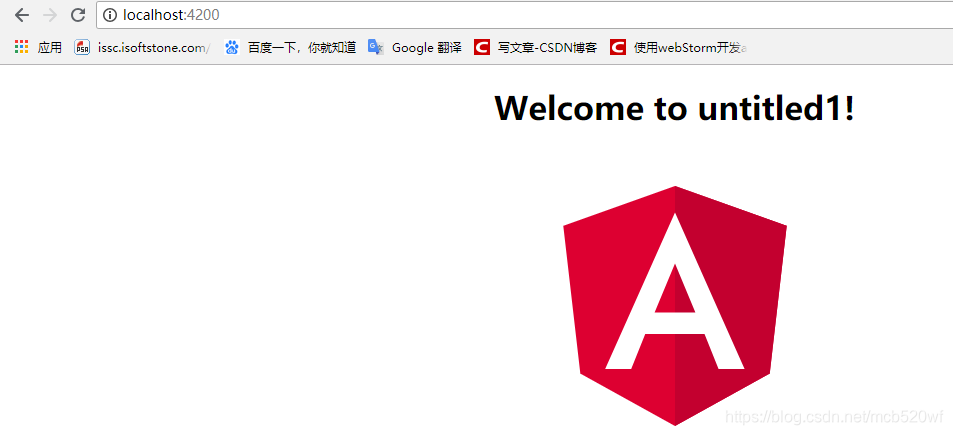Open the 写文章-CSDN博客 bookmark
953x435 pixels.
pyautogui.click(x=536, y=47)
